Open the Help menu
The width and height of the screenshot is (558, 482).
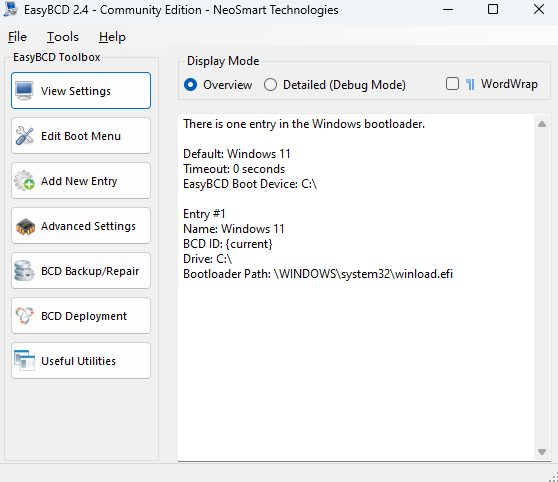pyautogui.click(x=112, y=37)
